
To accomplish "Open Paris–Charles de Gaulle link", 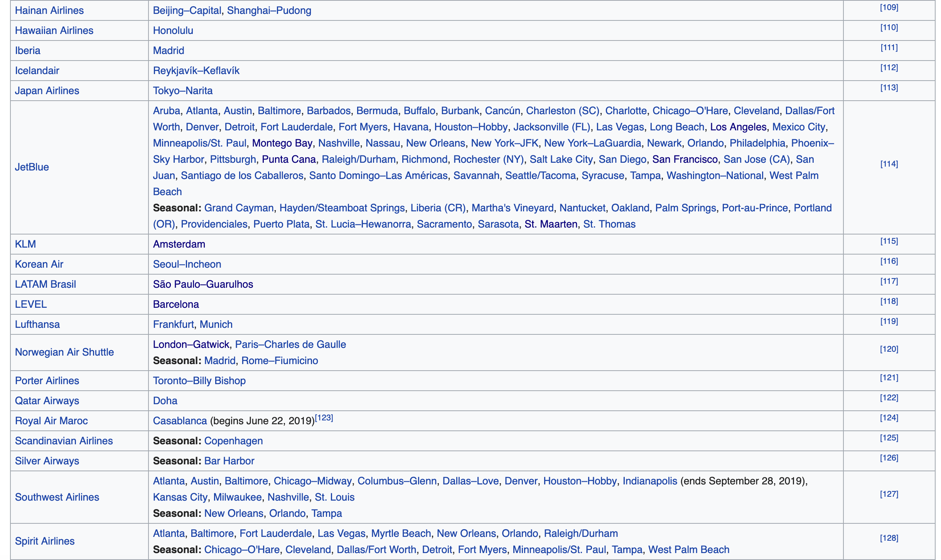I will (x=290, y=344).
